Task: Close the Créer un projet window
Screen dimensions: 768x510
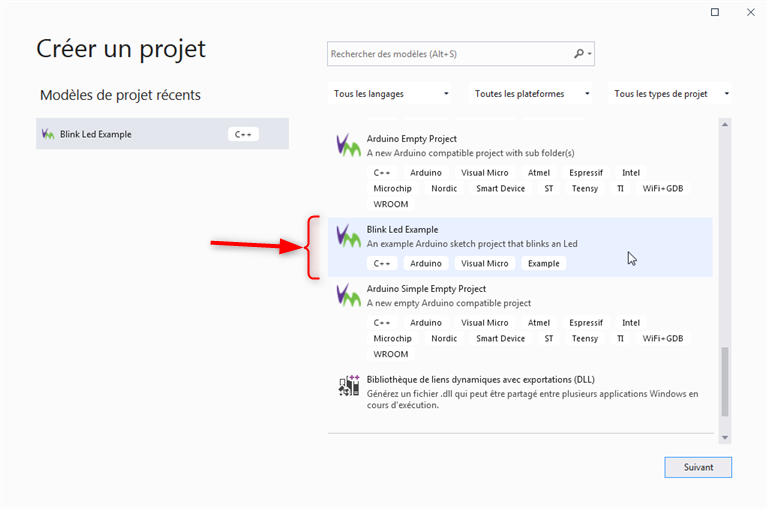Action: pyautogui.click(x=750, y=12)
